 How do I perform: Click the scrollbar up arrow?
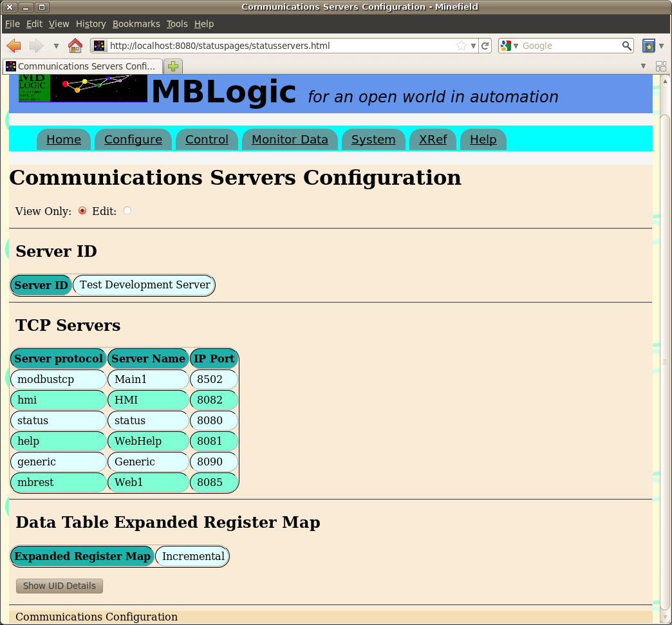(665, 80)
